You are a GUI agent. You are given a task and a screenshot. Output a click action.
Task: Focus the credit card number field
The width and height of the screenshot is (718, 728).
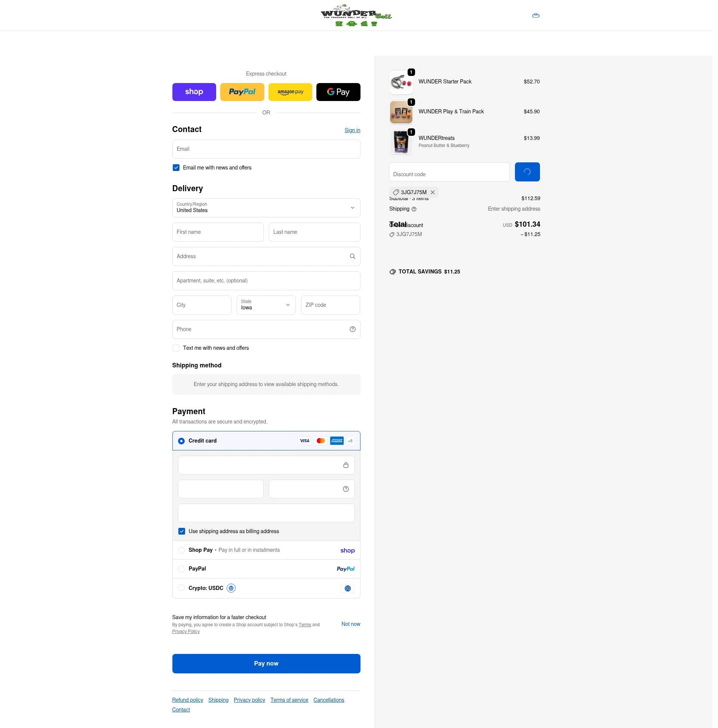point(266,465)
